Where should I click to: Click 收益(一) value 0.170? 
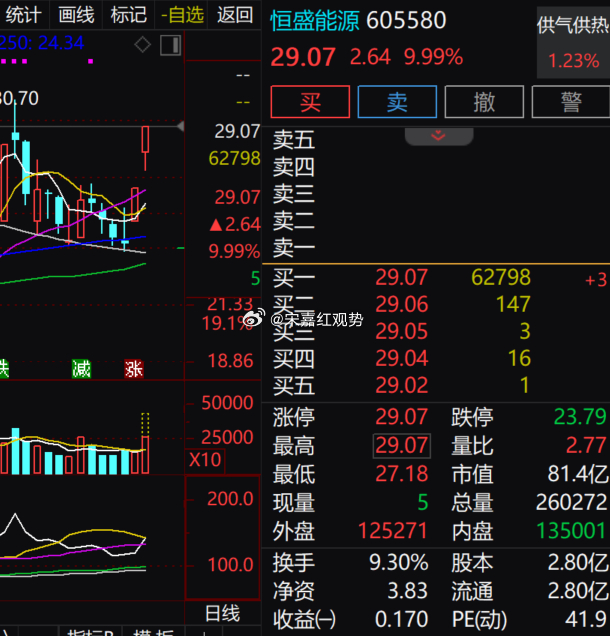click(402, 620)
